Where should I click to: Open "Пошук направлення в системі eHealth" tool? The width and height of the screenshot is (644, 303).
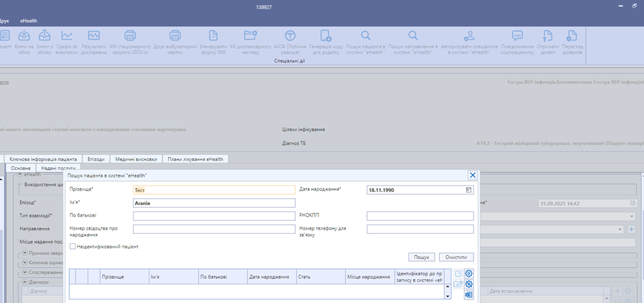pos(412,36)
